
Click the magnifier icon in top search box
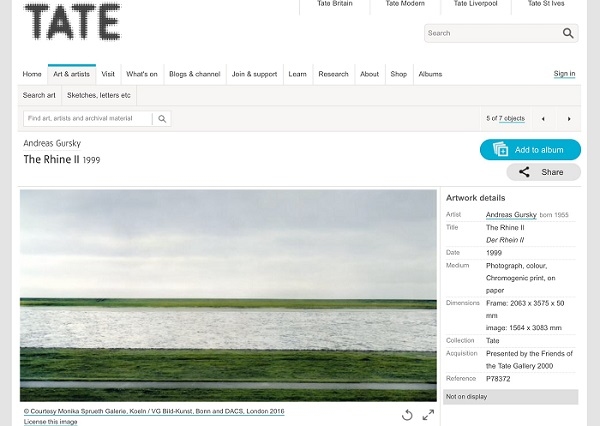pyautogui.click(x=568, y=33)
